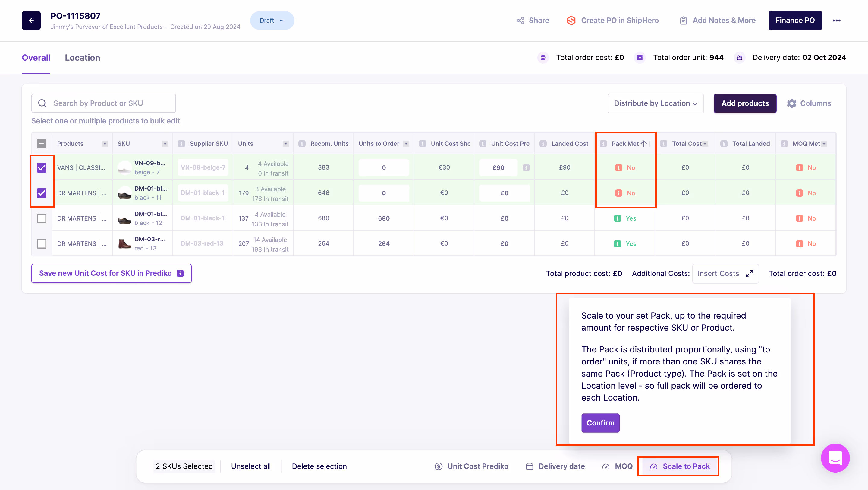This screenshot has height=490, width=868.
Task: Click the Add products button
Action: (x=745, y=103)
